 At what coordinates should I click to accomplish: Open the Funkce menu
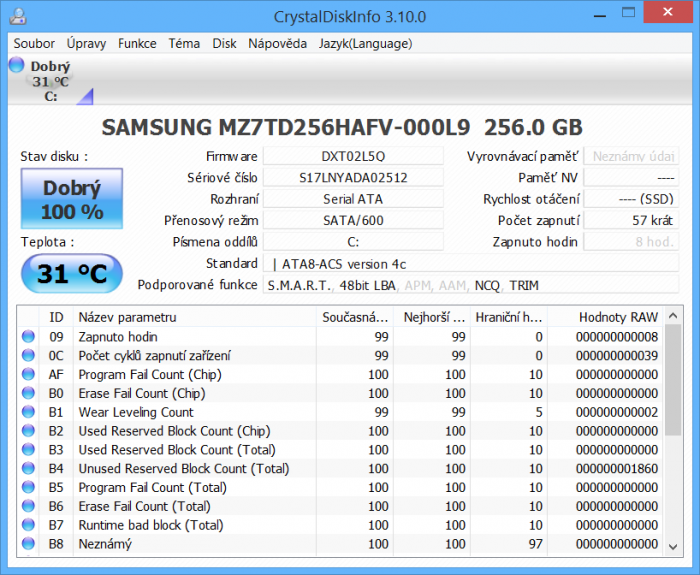point(137,43)
